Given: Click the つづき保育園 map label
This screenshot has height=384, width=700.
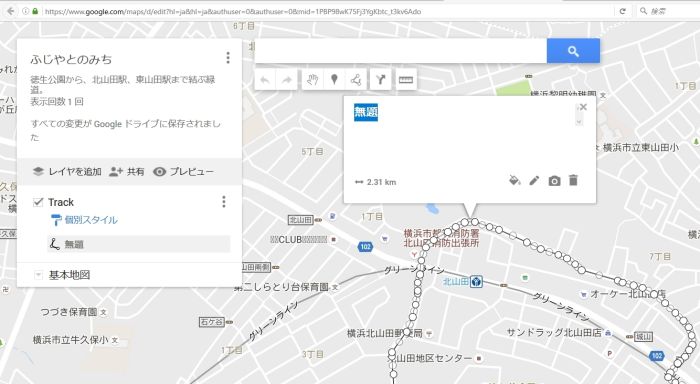Looking at the screenshot, I should coord(69,312).
